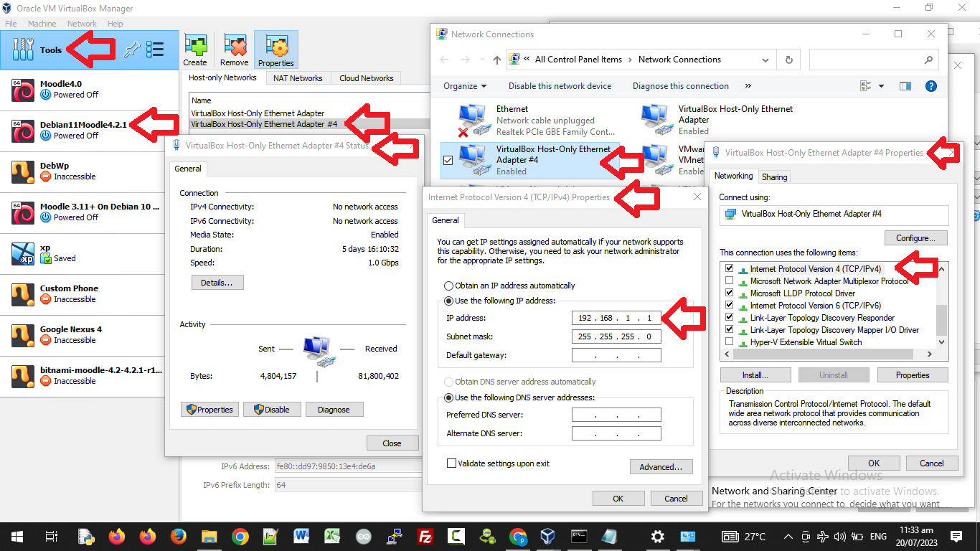This screenshot has width=980, height=551.
Task: Click the Up arrow in Network Connections
Action: coord(497,60)
